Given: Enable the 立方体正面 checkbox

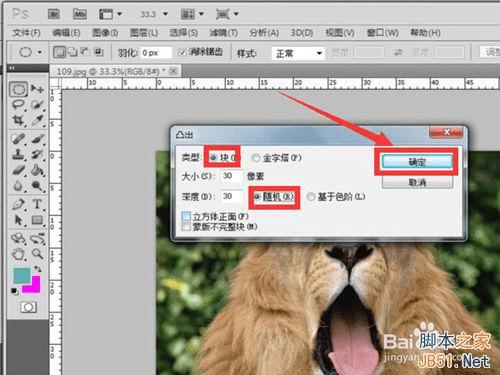Looking at the screenshot, I should (186, 216).
